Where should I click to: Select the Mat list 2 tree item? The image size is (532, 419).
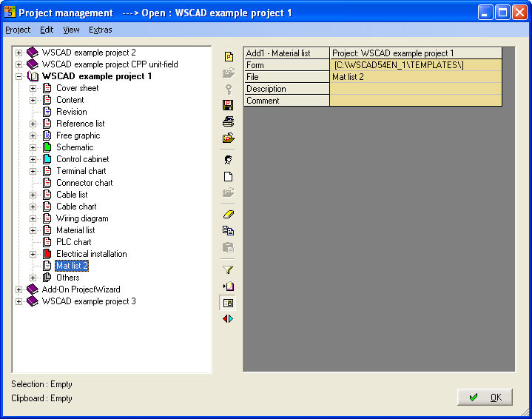coord(72,266)
